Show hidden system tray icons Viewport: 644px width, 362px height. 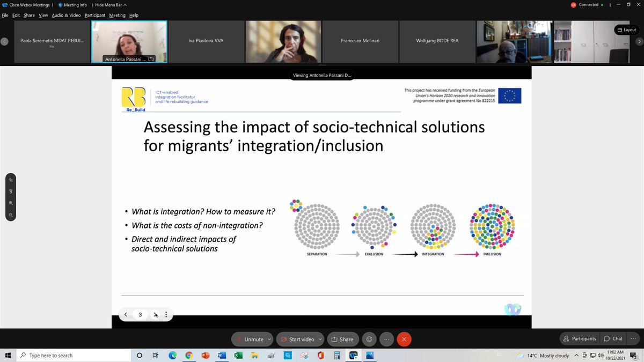(576, 355)
